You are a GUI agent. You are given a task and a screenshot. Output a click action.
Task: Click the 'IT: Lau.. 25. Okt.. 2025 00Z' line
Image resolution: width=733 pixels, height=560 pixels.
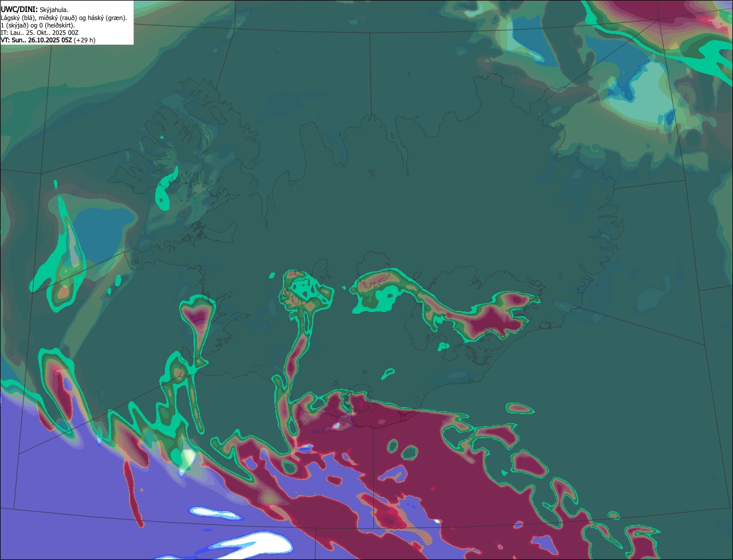coord(40,33)
